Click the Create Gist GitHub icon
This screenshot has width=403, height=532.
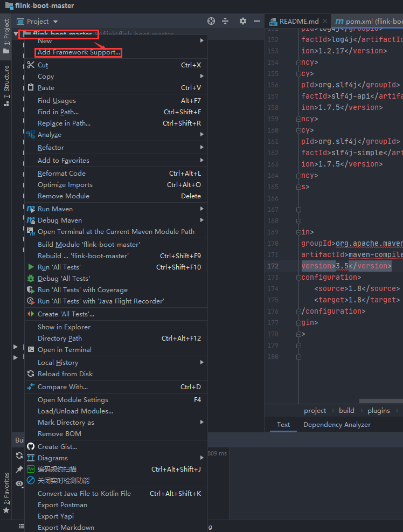click(x=31, y=446)
